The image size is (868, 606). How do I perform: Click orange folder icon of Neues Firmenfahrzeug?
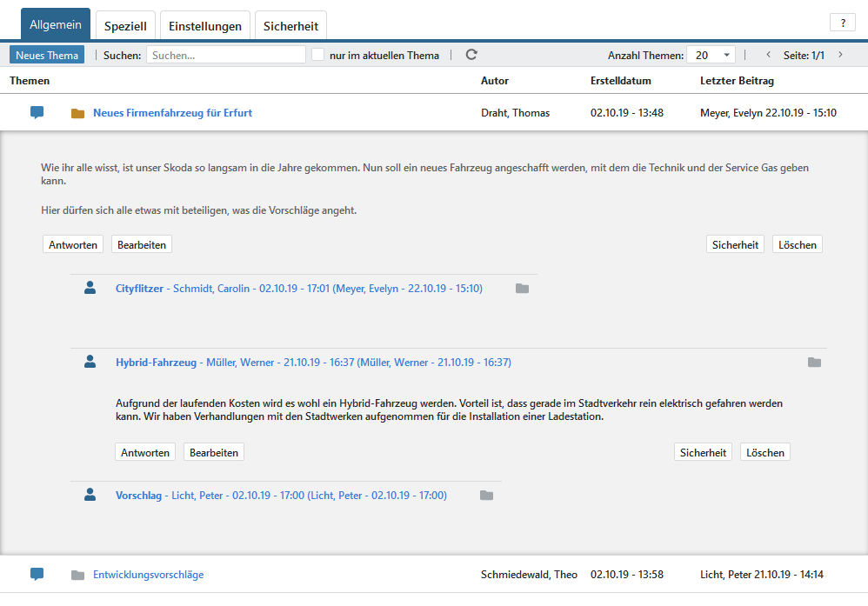pyautogui.click(x=78, y=113)
